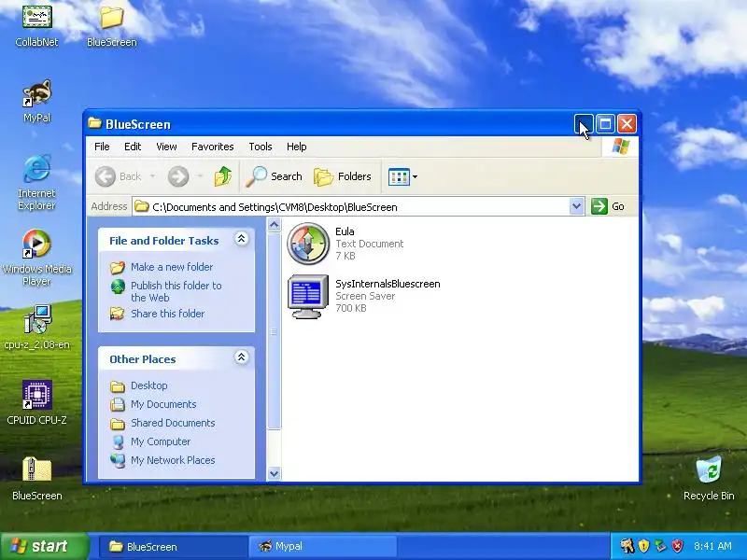Viewport: 747px width, 560px height.
Task: Click the folder icon in the window title bar
Action: coord(95,123)
